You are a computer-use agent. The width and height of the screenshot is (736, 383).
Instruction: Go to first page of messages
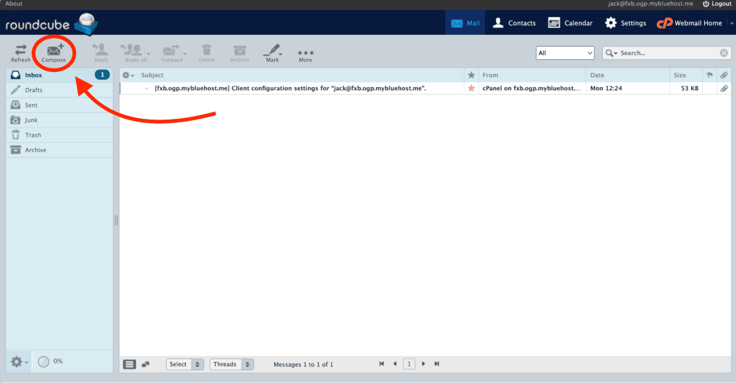point(382,364)
